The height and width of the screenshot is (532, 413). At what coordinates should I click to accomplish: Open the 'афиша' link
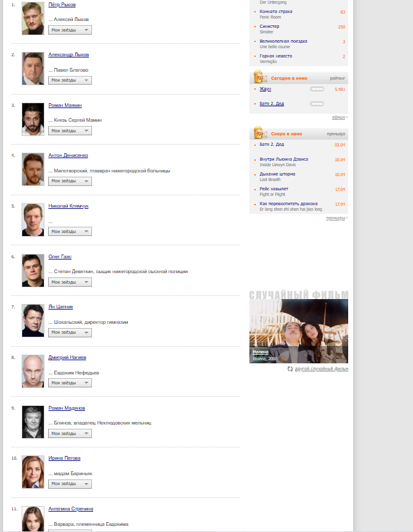click(x=338, y=117)
